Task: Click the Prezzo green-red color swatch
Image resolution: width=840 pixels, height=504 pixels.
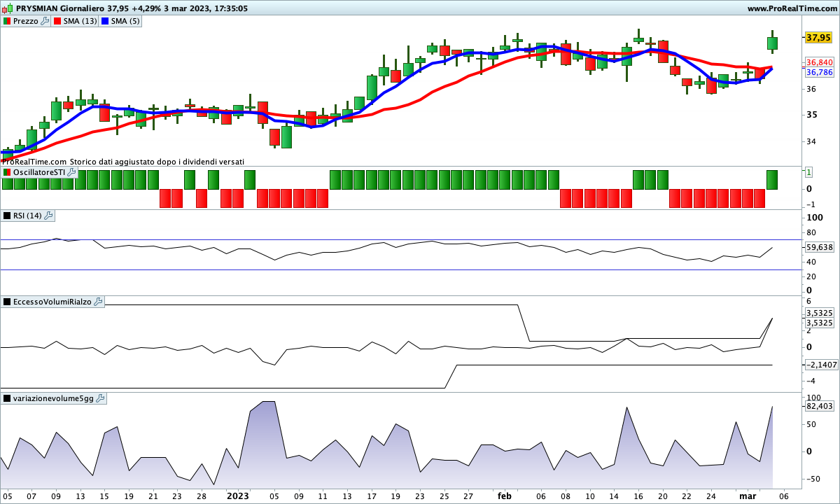Action: point(7,21)
